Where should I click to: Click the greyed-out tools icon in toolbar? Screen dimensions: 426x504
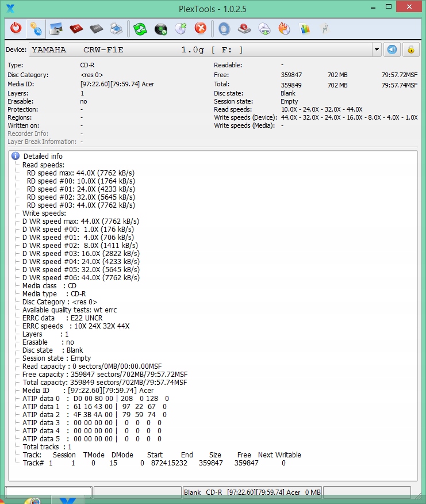324,29
